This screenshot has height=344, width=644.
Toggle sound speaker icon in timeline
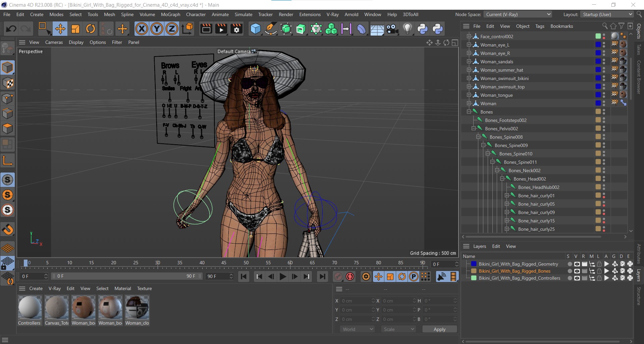442,276
